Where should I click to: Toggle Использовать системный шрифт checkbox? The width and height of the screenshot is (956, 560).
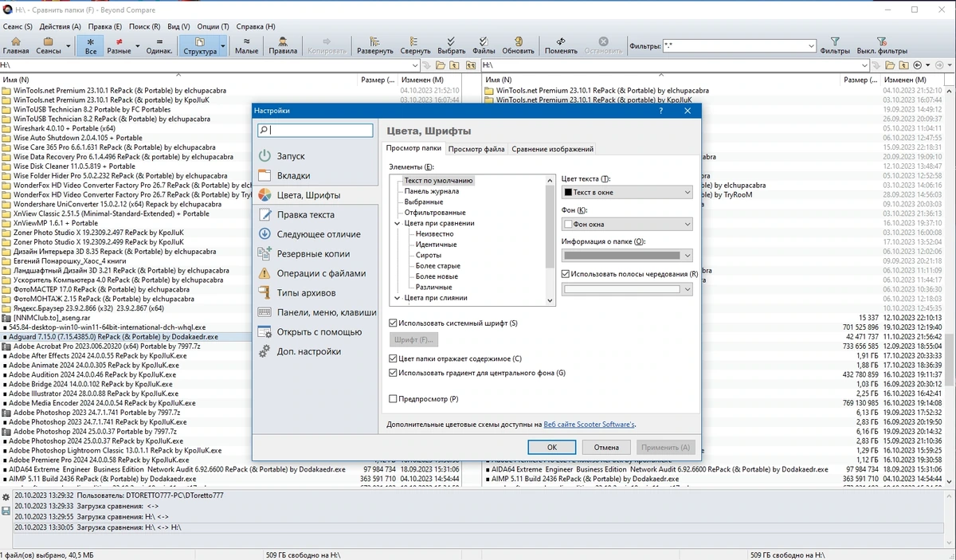tap(393, 323)
